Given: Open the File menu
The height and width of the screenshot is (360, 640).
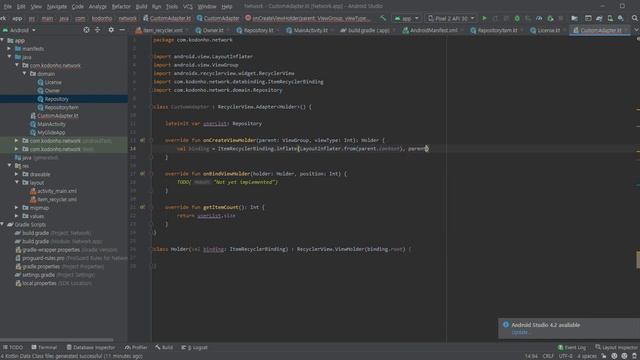Looking at the screenshot, I should point(8,7).
